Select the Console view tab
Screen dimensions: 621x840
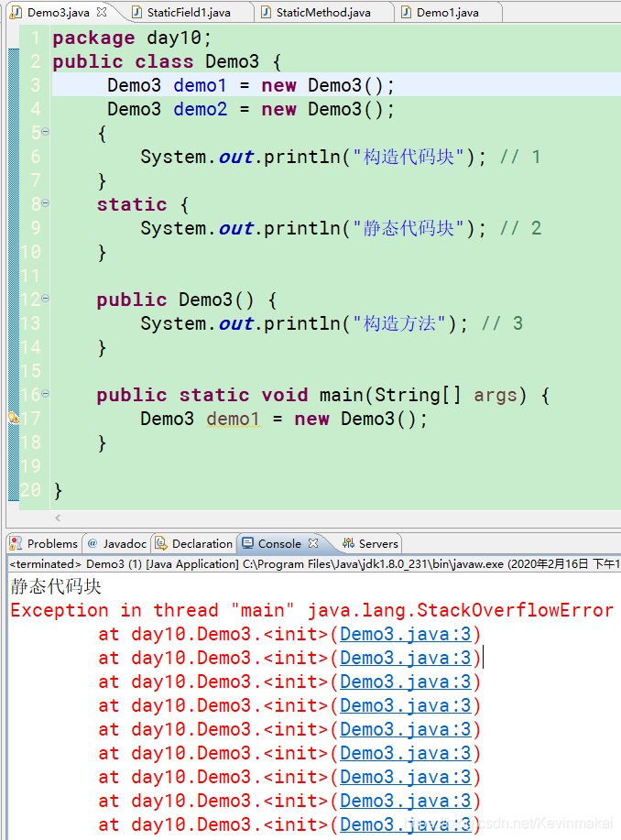tap(279, 544)
